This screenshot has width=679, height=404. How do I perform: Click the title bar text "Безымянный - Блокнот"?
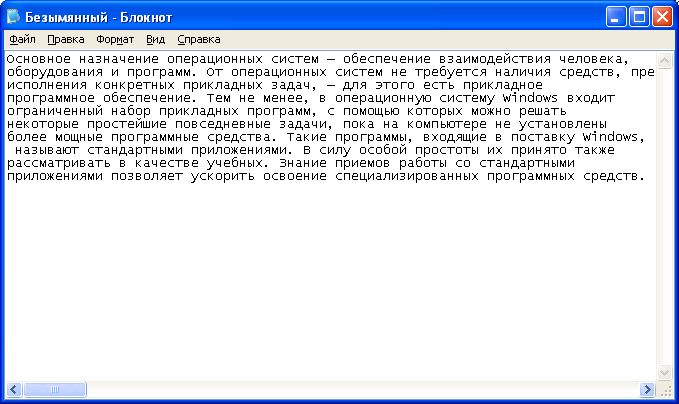pos(98,17)
